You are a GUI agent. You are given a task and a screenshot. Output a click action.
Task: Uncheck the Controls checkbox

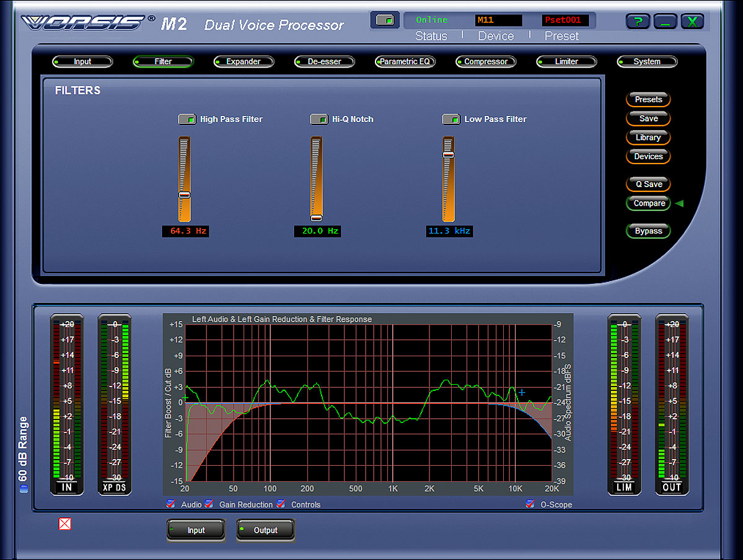coord(281,504)
